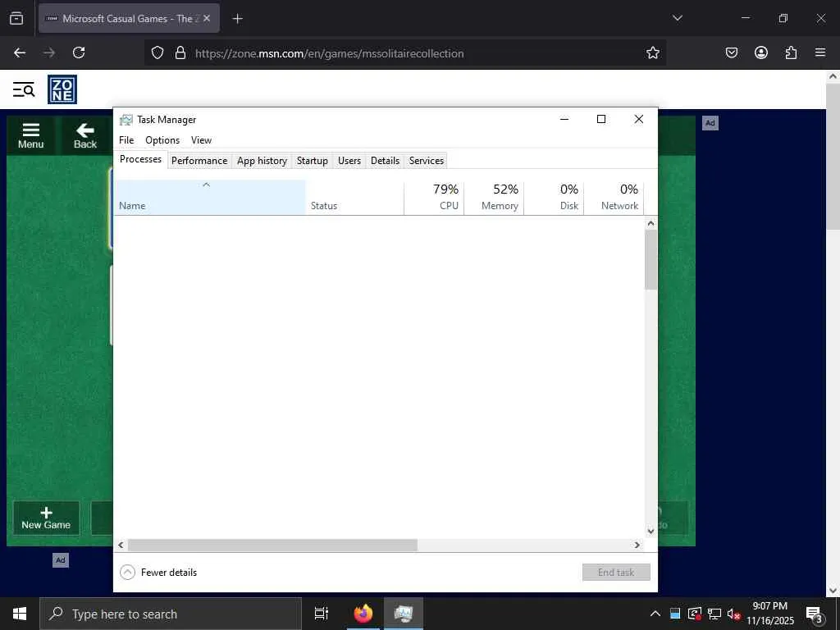Close the Microsoft Casual Games tab
The width and height of the screenshot is (840, 630).
(x=207, y=18)
